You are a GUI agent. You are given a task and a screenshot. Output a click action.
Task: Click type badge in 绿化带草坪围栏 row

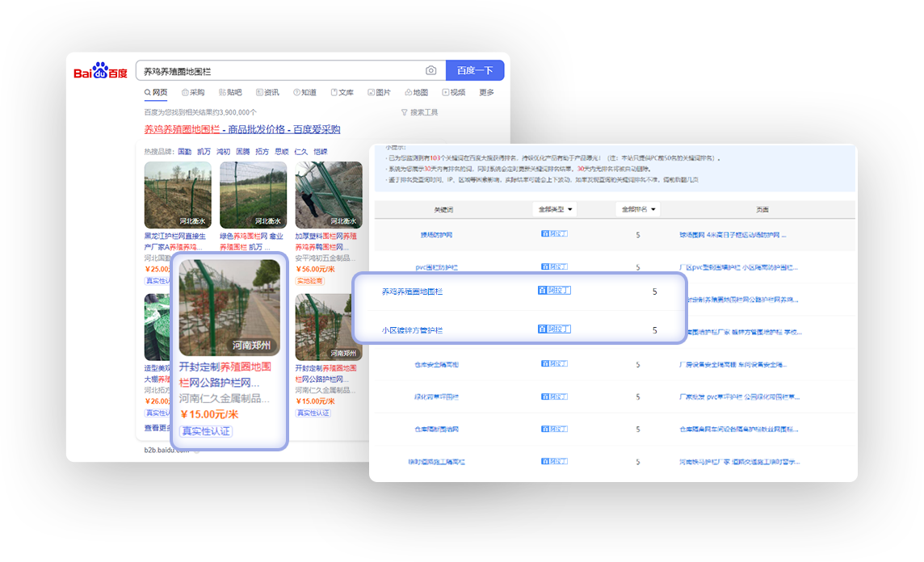(x=555, y=396)
